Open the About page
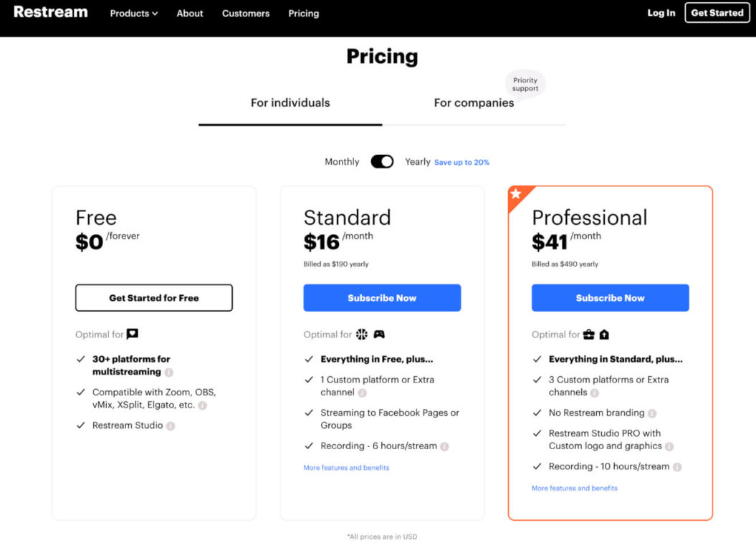The width and height of the screenshot is (756, 543). [x=189, y=14]
